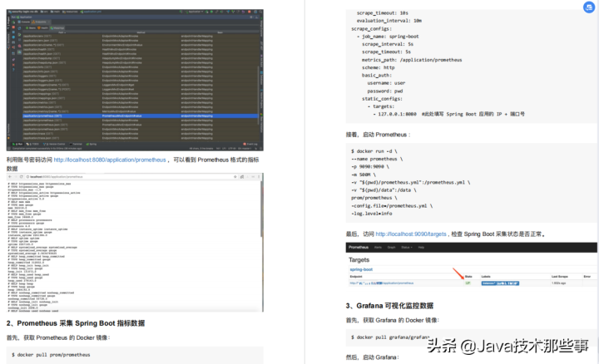Click 'static_configs:' config line
Viewport: 599px width, 364px height.
(x=382, y=99)
